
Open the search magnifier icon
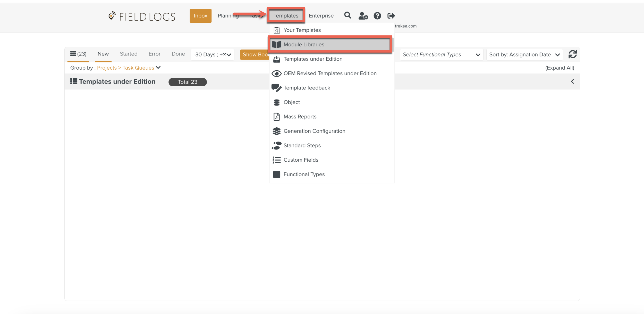[348, 15]
